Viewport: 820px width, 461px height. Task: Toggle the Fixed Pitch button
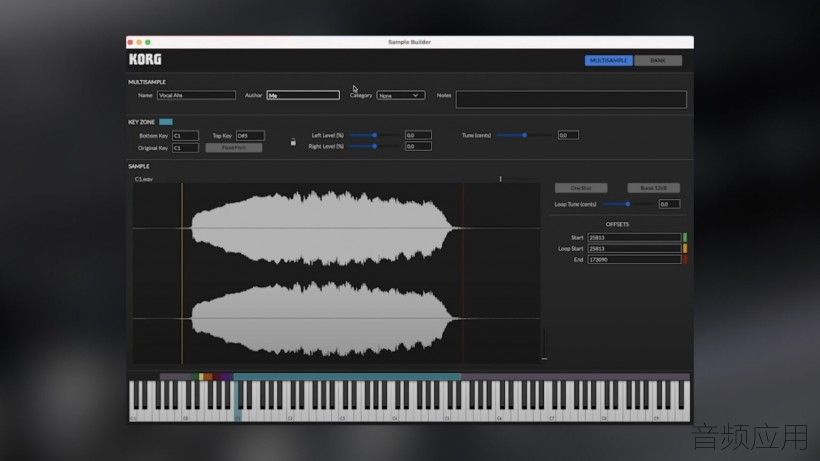pos(234,148)
